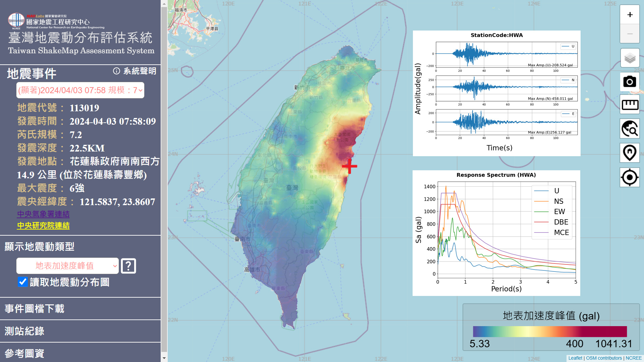Click the 系統聲明 info button
This screenshot has width=644, height=362.
[135, 71]
